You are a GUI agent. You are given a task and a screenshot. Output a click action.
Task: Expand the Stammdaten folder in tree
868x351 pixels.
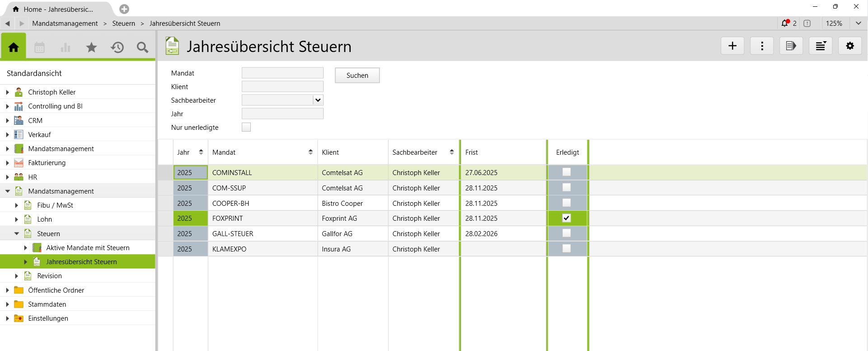pyautogui.click(x=7, y=304)
